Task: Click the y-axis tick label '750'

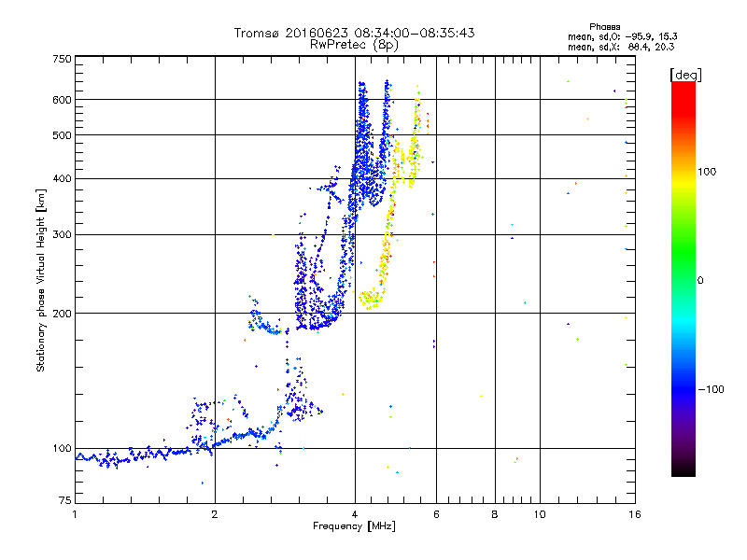Action: tap(62, 59)
